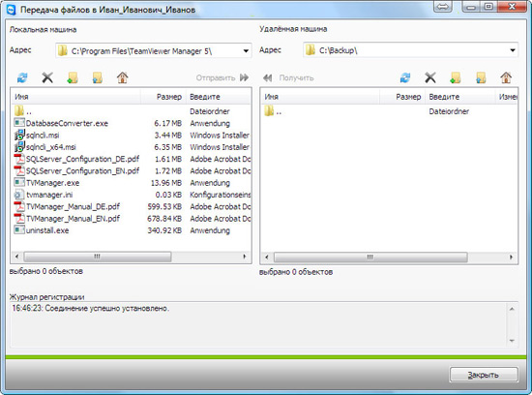Click the 13.96 MB size cell
Screen dimensions: 532x395
pos(166,183)
